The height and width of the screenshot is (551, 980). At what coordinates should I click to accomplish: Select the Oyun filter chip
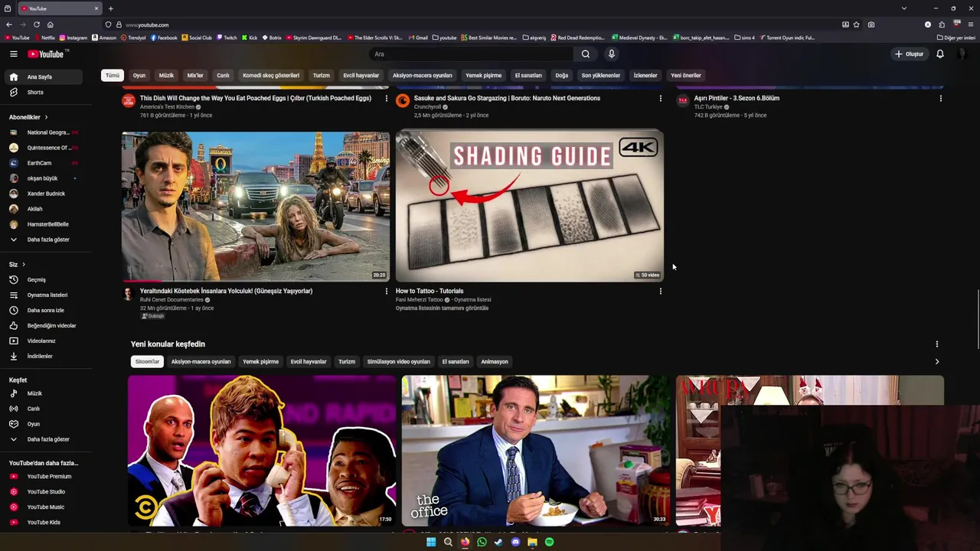139,75
